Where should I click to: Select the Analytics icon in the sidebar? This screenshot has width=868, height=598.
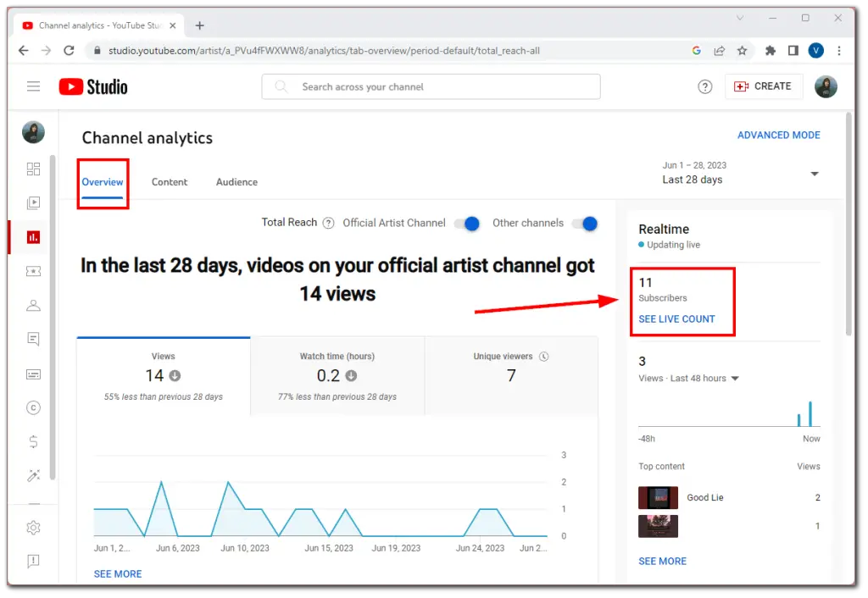click(x=34, y=236)
